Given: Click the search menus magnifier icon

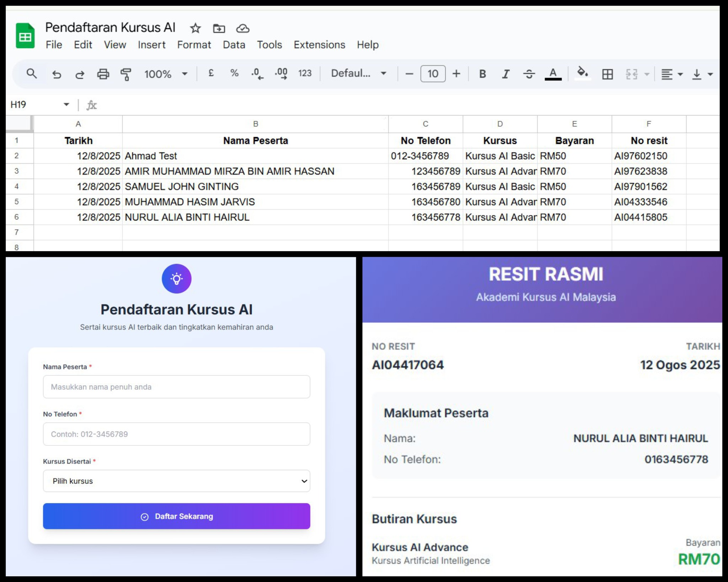Looking at the screenshot, I should click(32, 74).
